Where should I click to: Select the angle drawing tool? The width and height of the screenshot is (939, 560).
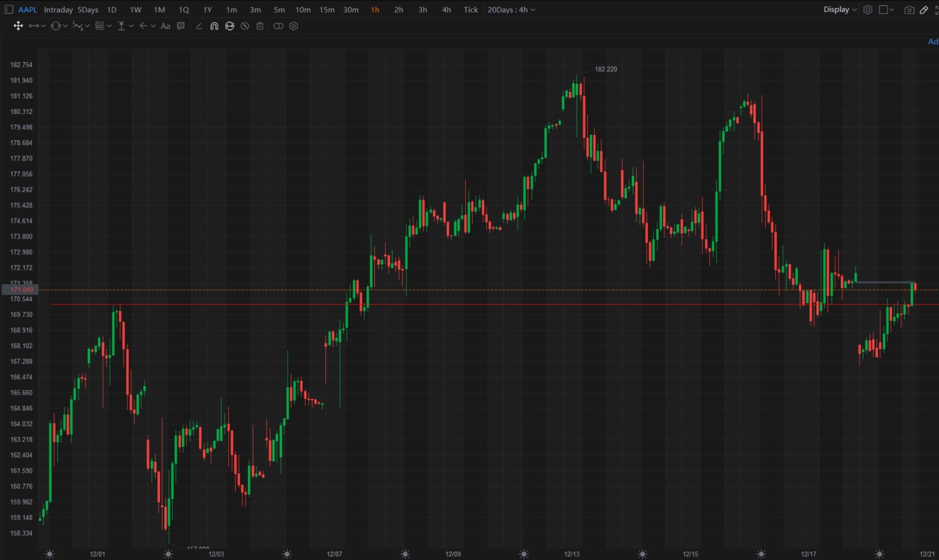pyautogui.click(x=199, y=26)
